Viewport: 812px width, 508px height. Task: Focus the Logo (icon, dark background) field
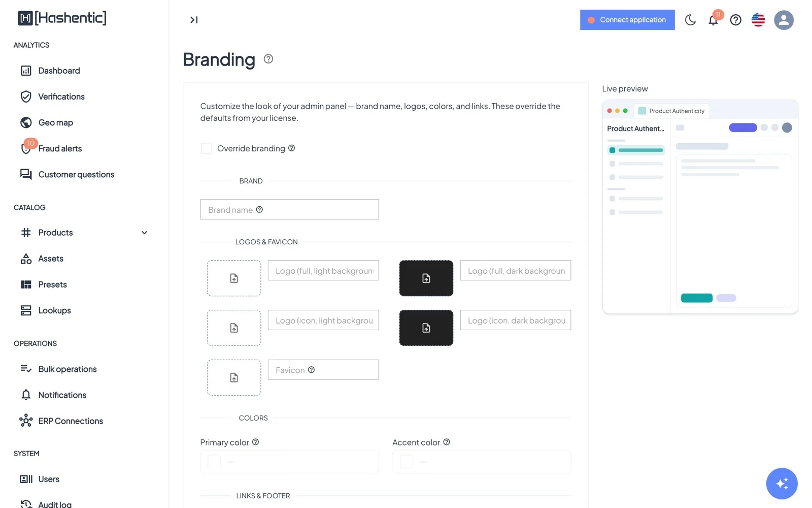click(x=516, y=320)
